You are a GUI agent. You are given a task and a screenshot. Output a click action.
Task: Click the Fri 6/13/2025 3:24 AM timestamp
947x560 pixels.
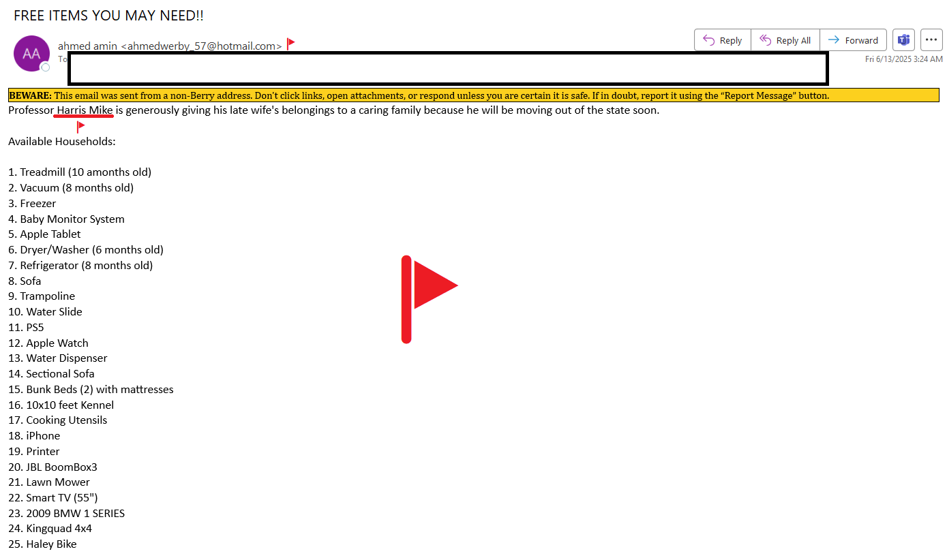903,59
